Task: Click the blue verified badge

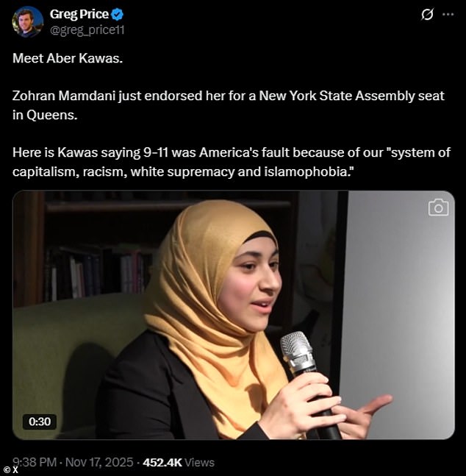Action: (x=118, y=15)
